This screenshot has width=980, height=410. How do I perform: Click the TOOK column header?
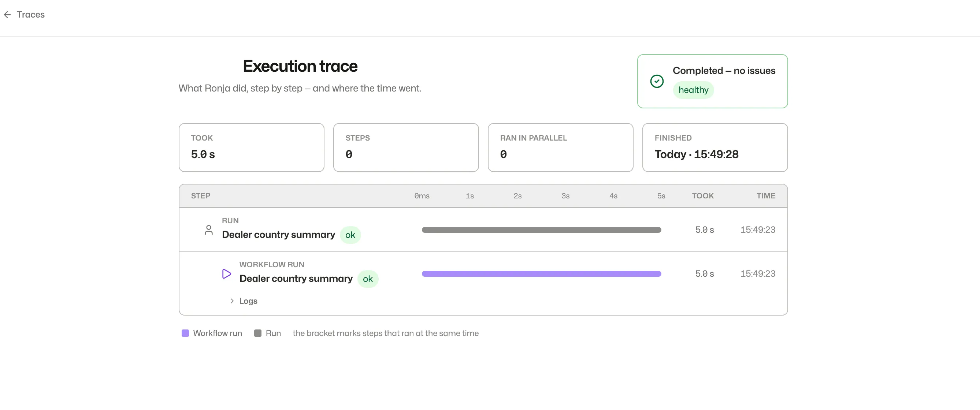[x=703, y=196]
